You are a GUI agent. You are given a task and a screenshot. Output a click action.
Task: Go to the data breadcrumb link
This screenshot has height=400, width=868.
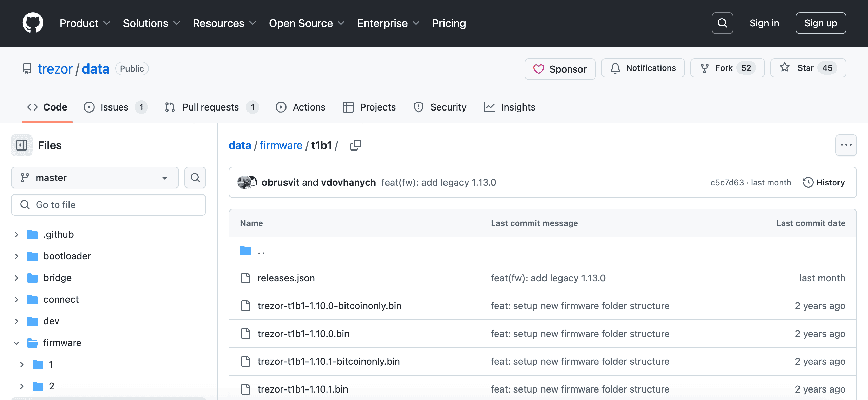(x=240, y=145)
